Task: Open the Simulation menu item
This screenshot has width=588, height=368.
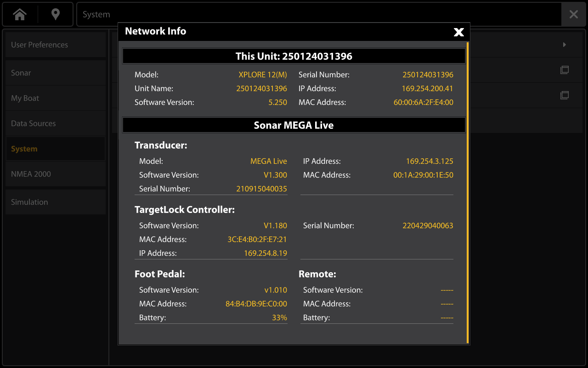Action: pos(56,202)
